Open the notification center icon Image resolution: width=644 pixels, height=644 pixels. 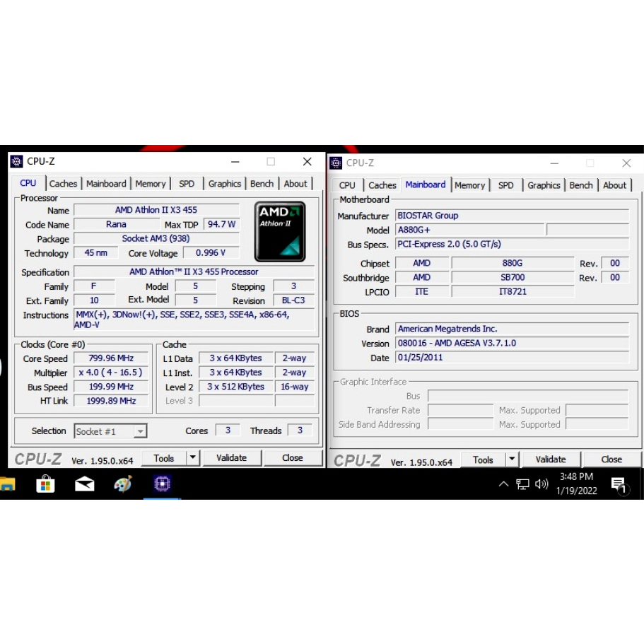(619, 485)
